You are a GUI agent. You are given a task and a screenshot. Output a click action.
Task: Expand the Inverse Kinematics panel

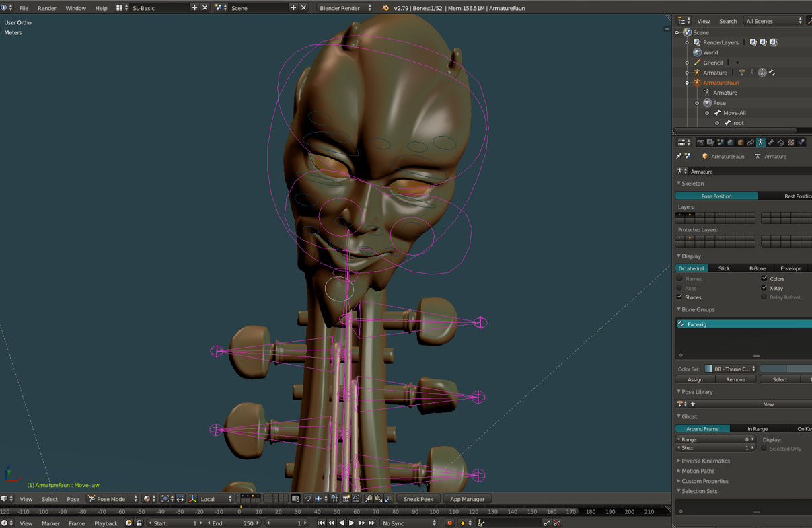pyautogui.click(x=705, y=461)
